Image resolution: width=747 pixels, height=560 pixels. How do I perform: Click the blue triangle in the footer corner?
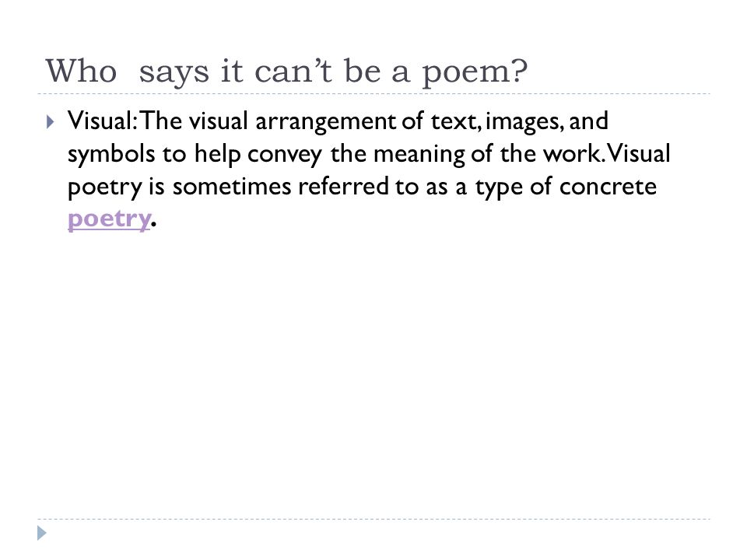coord(42,533)
